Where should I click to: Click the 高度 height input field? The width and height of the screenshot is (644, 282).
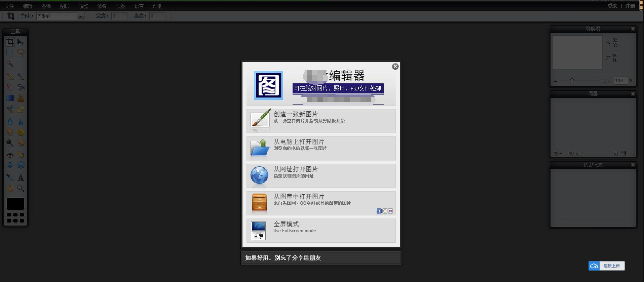157,16
